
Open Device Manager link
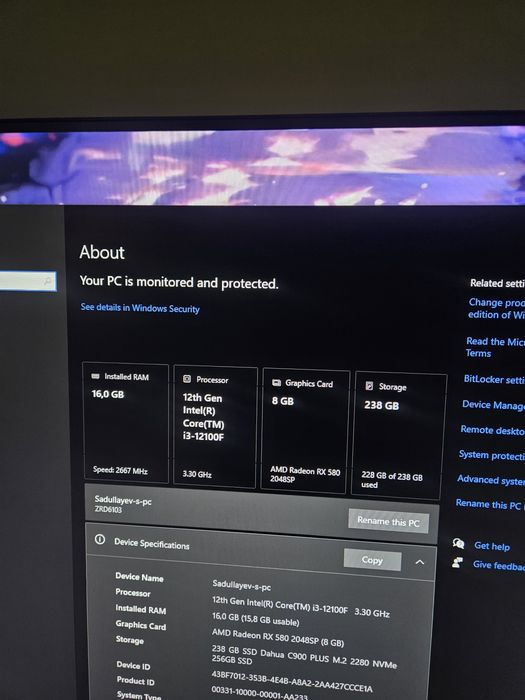pyautogui.click(x=493, y=404)
